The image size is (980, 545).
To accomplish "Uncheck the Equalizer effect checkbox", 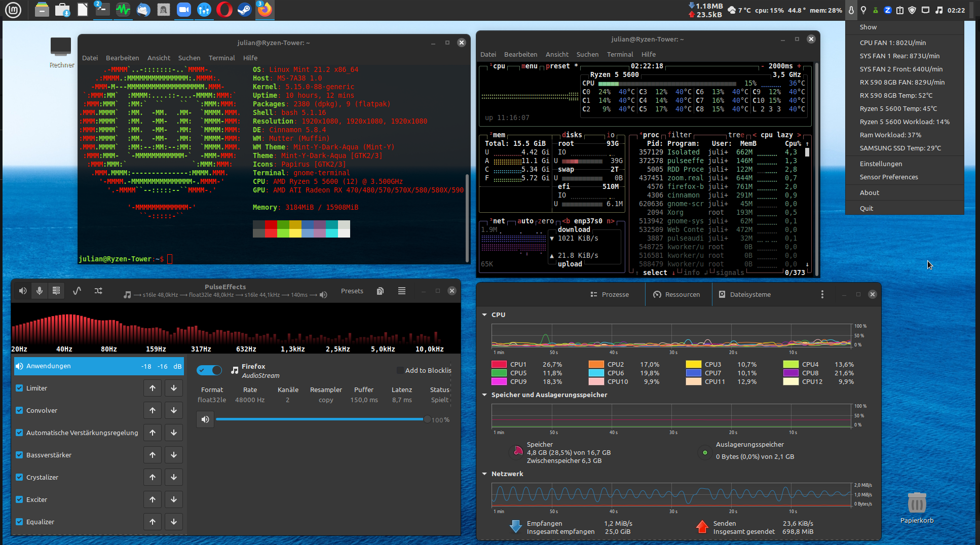I will 19,522.
